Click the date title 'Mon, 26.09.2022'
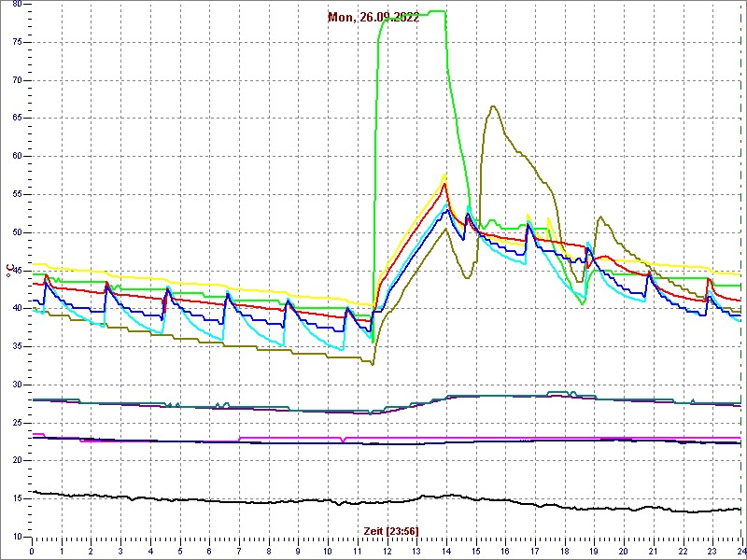Image resolution: width=747 pixels, height=560 pixels. point(373,18)
